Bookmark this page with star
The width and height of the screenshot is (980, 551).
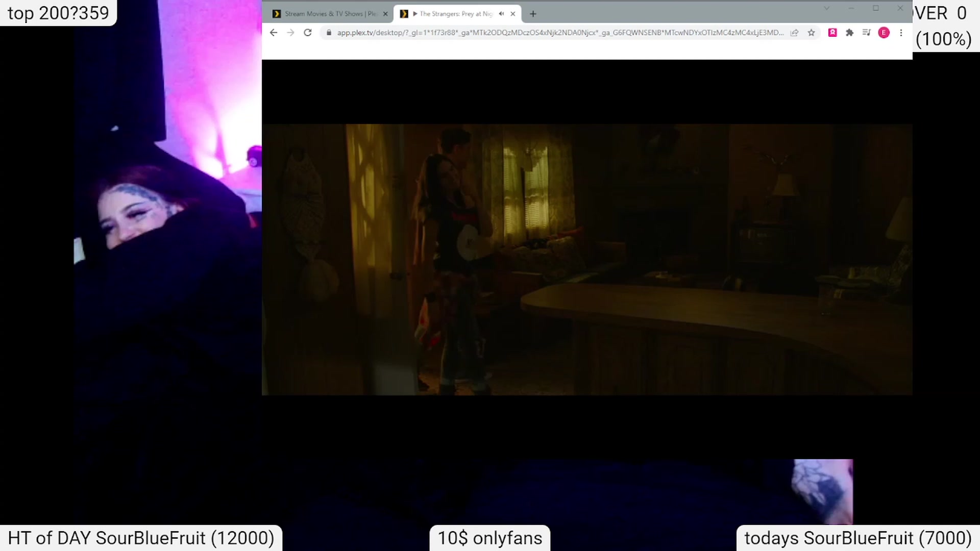(811, 33)
